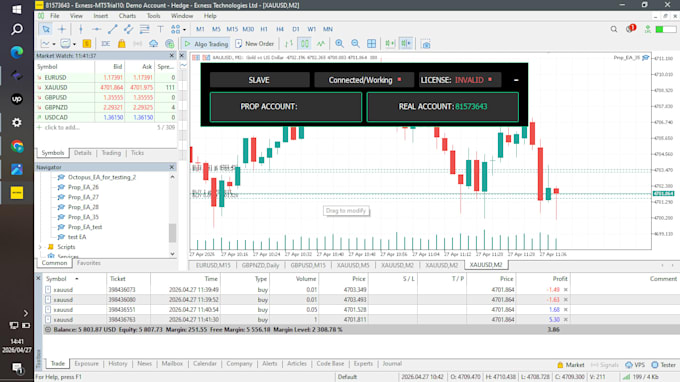Click the SLAVE button on EA panel
Screen dimensions: 680x382
259,80
